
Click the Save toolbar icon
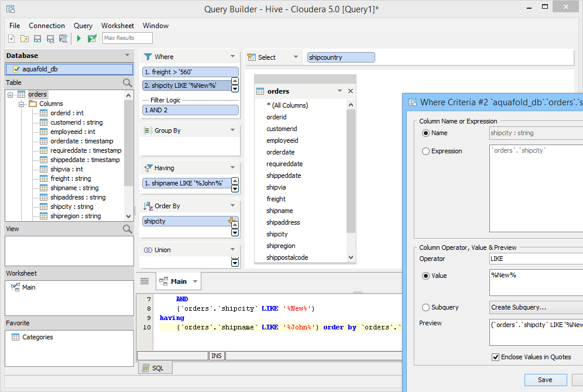click(37, 38)
